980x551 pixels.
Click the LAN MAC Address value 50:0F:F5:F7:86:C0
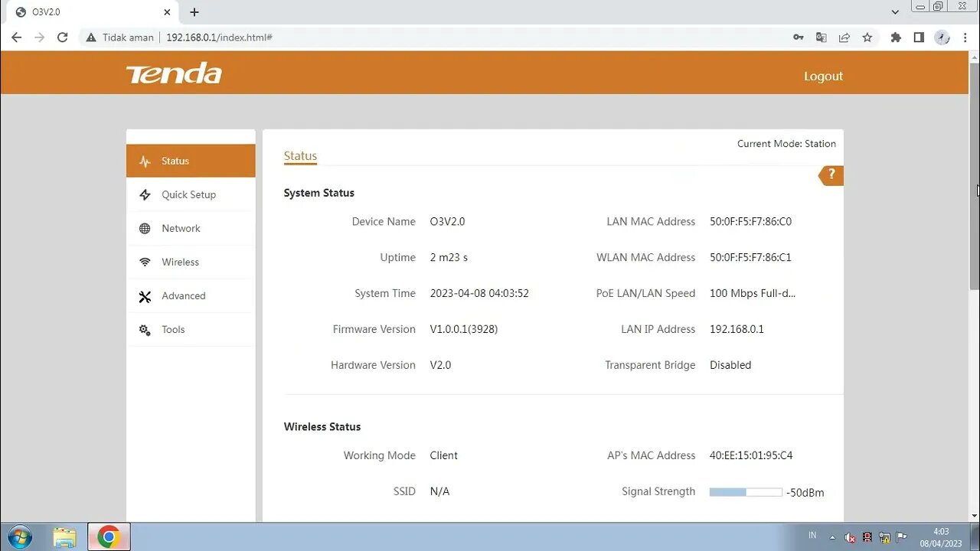(x=750, y=222)
